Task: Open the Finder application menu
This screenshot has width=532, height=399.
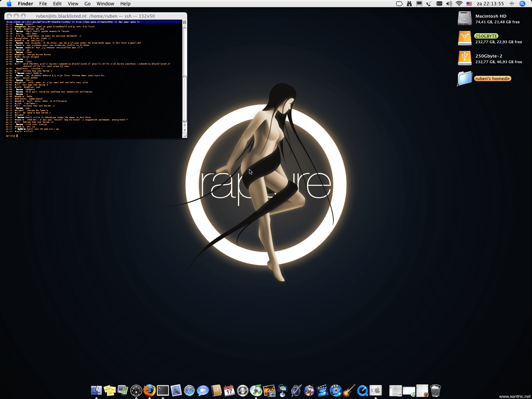Action: (25, 4)
